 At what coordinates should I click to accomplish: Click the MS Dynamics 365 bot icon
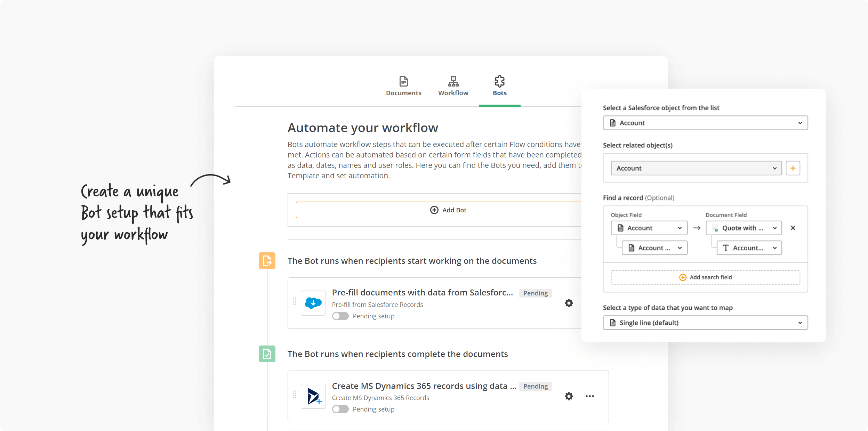pos(313,396)
